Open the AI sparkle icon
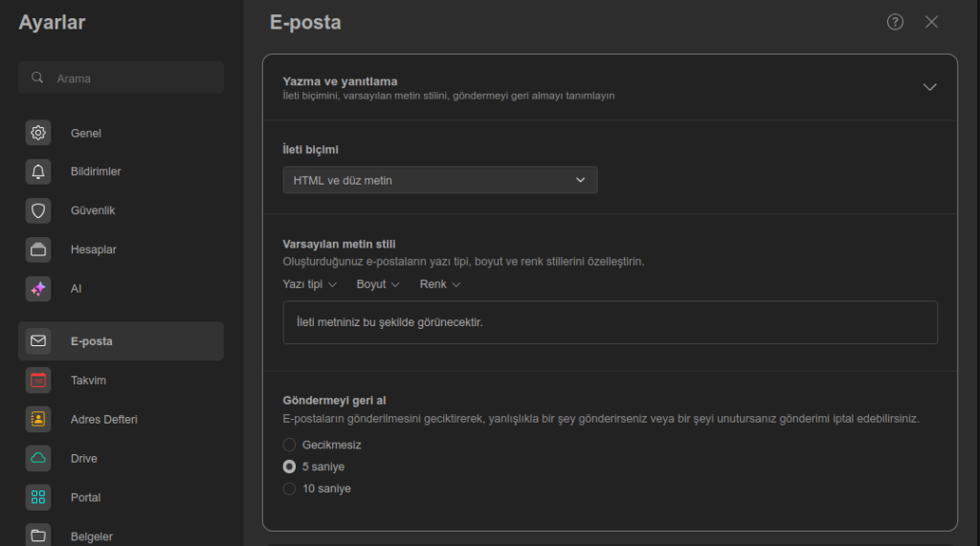 (38, 289)
